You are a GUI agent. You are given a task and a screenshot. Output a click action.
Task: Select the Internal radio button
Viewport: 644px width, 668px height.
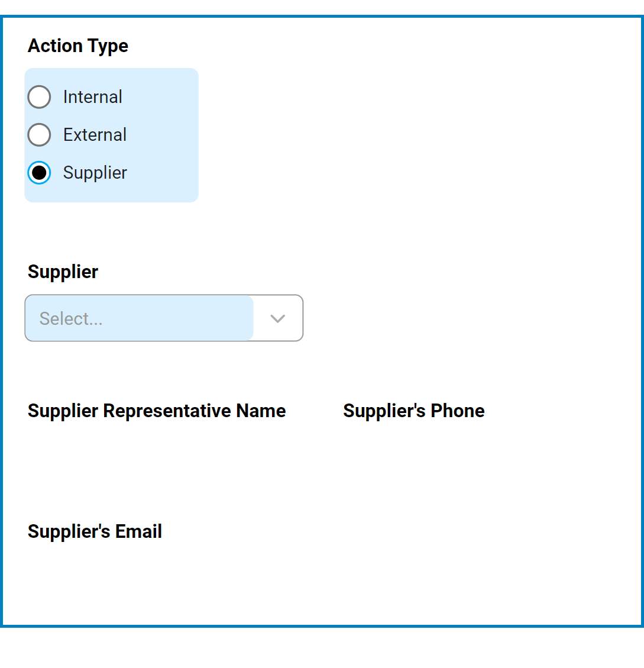pyautogui.click(x=39, y=97)
